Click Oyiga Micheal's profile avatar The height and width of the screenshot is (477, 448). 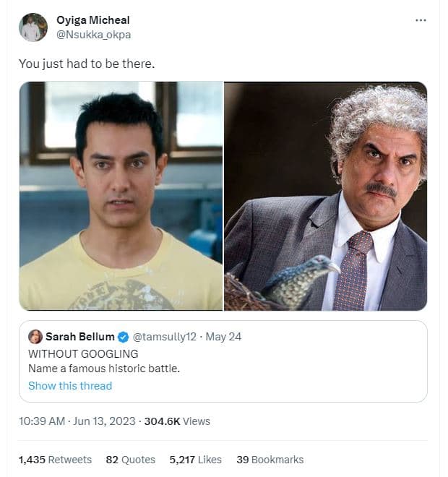33,27
